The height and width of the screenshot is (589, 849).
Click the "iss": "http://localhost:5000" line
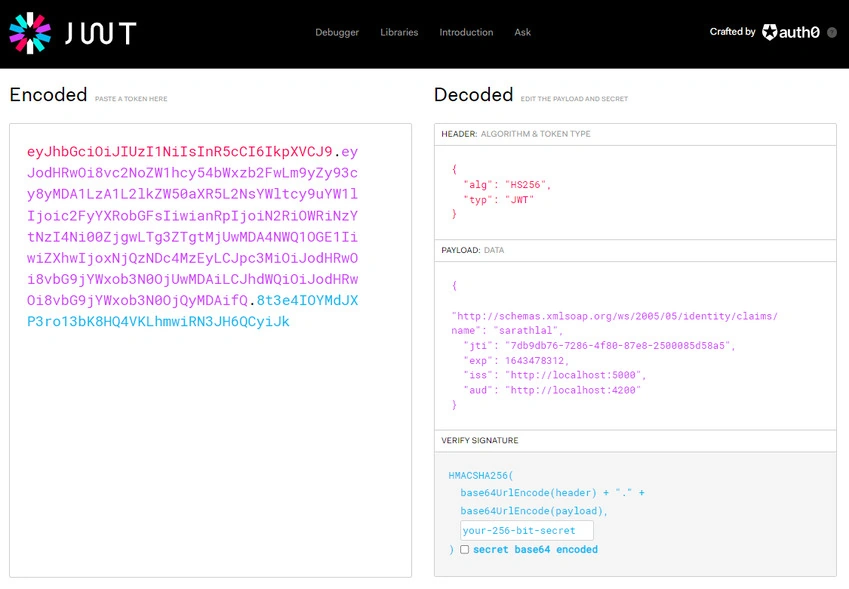(x=554, y=375)
